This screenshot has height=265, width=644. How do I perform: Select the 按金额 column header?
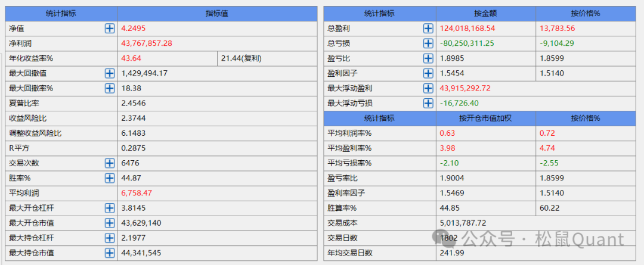click(485, 13)
